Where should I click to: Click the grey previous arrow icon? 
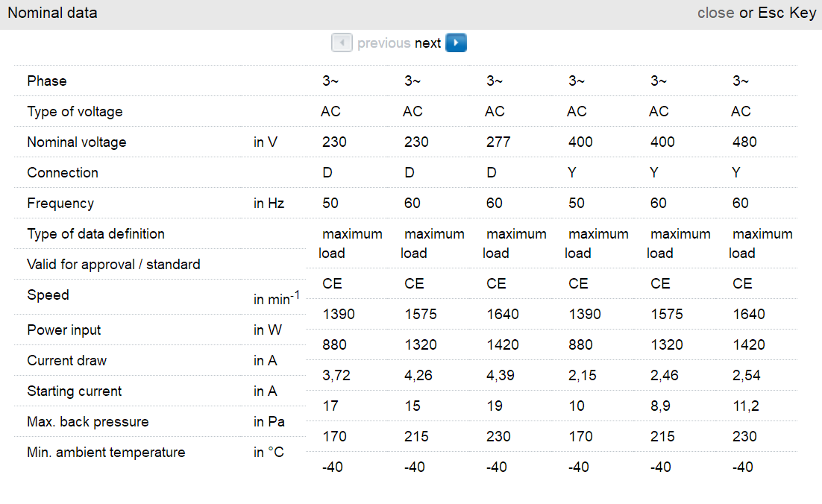342,43
